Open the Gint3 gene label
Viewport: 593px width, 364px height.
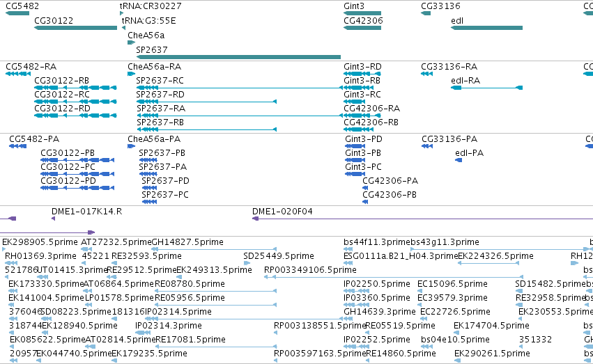point(354,6)
